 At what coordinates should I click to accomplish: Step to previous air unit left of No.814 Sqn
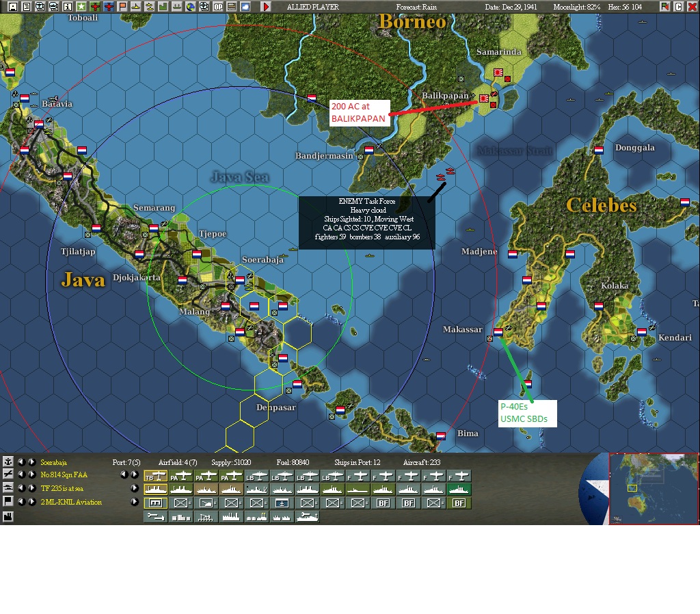(21, 475)
